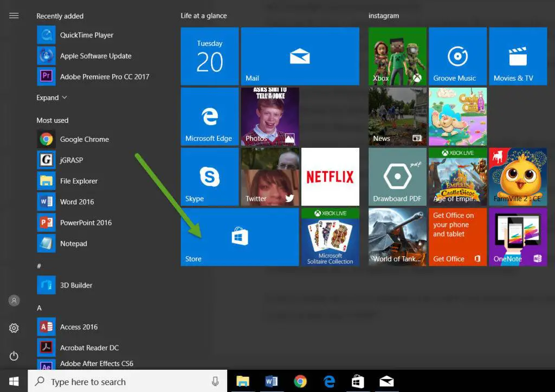Open Settings gear in Start sidebar
The width and height of the screenshot is (555, 392).
pyautogui.click(x=14, y=328)
